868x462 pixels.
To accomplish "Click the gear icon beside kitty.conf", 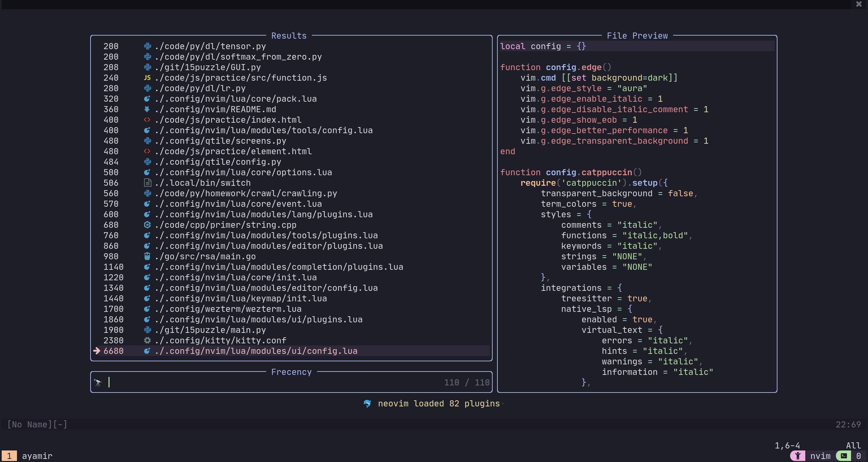I will [147, 341].
